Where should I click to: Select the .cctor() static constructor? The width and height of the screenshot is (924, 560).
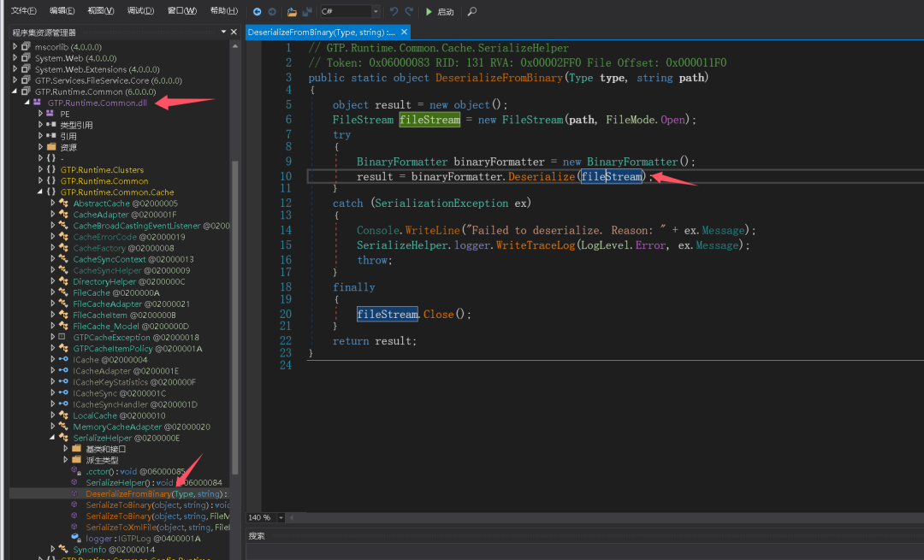[135, 472]
